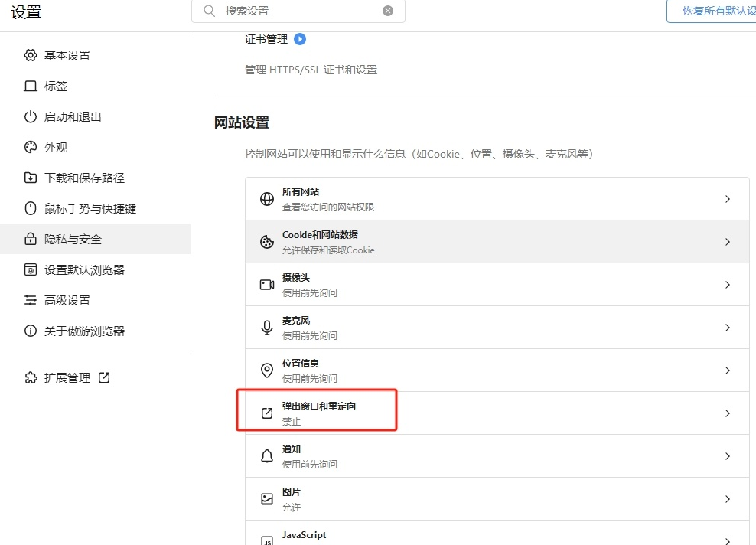This screenshot has width=756, height=545.
Task: Click the external link icon beside 扩展管理
Action: click(103, 377)
